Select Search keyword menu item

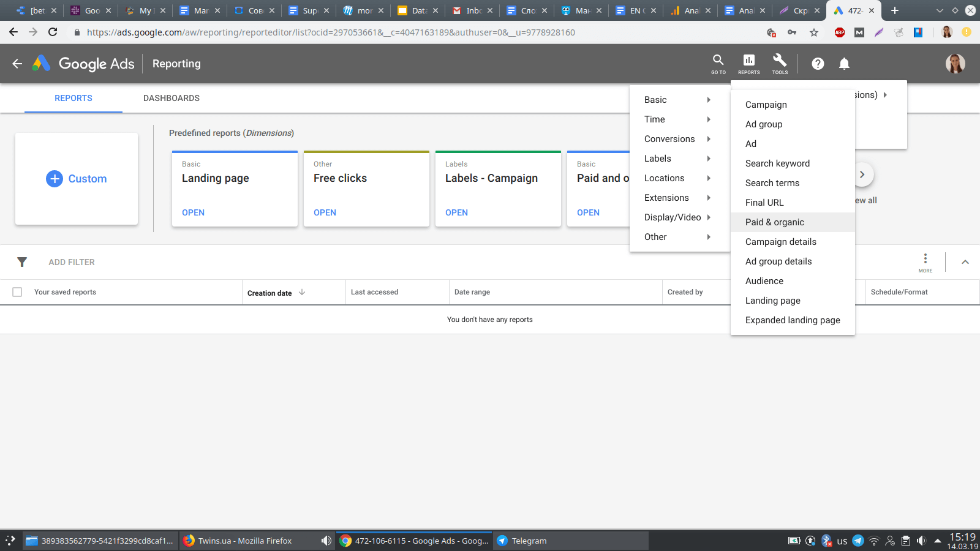tap(793, 163)
